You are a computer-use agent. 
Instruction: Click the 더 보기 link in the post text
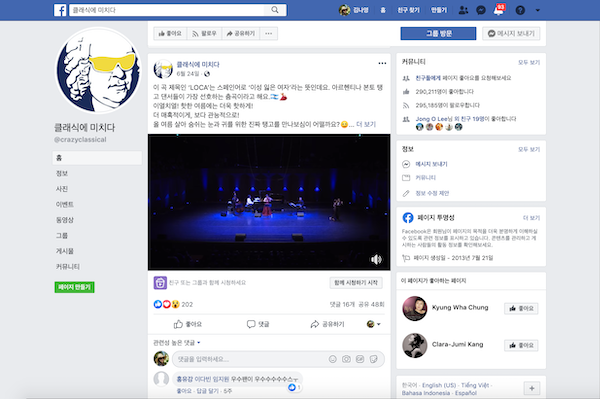(366, 124)
